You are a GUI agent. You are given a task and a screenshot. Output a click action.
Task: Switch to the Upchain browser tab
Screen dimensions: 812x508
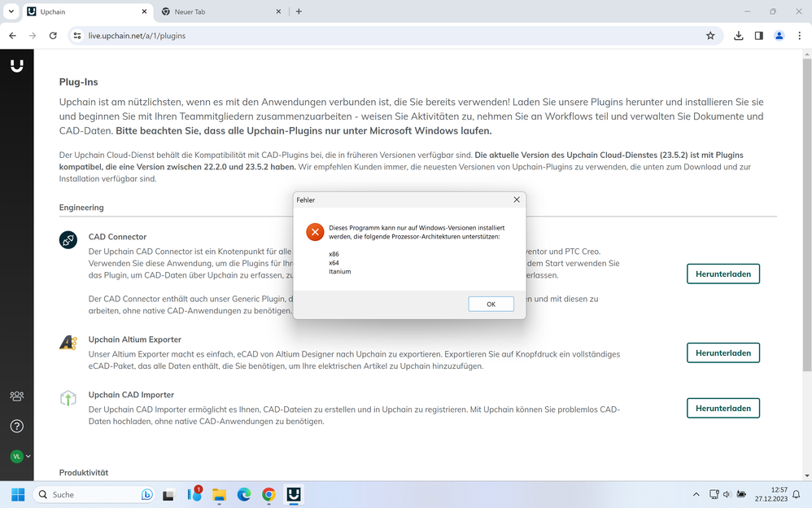click(87, 11)
